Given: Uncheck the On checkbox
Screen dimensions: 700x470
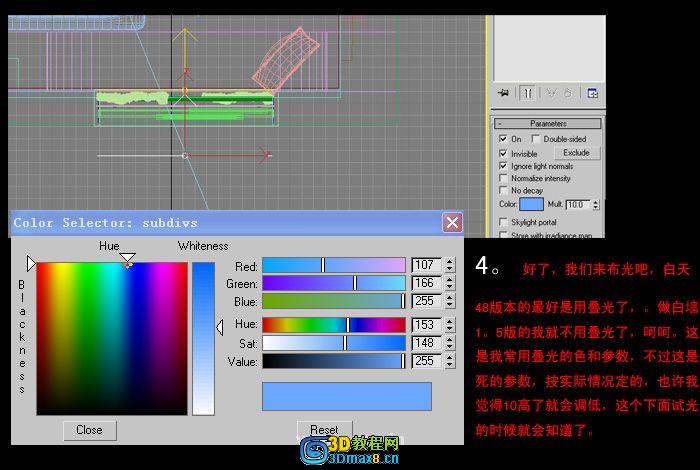Looking at the screenshot, I should [x=503, y=139].
